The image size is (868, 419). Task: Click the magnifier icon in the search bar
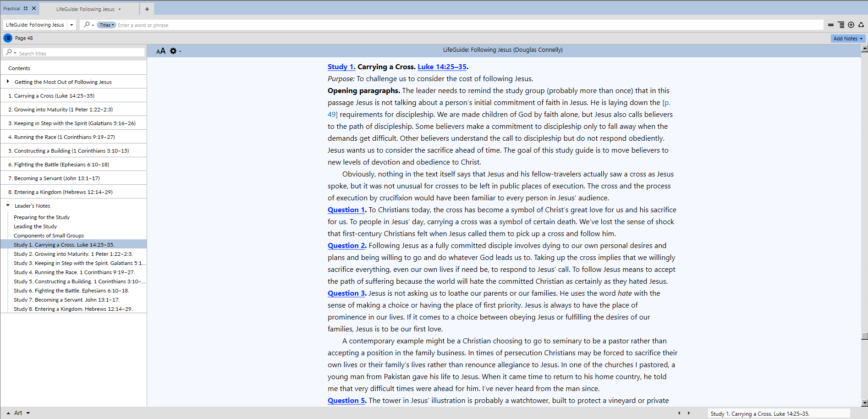tap(87, 25)
